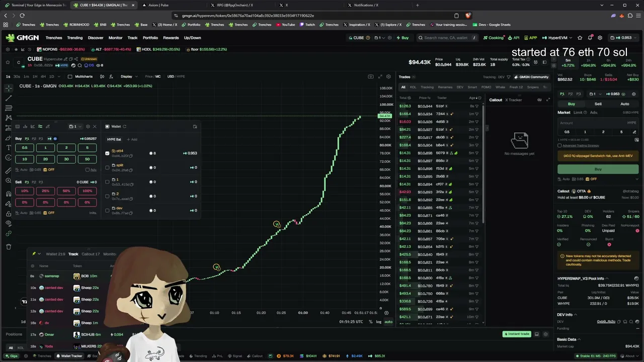
Task: Click the favorites star in GMGN header
Action: click(x=580, y=38)
